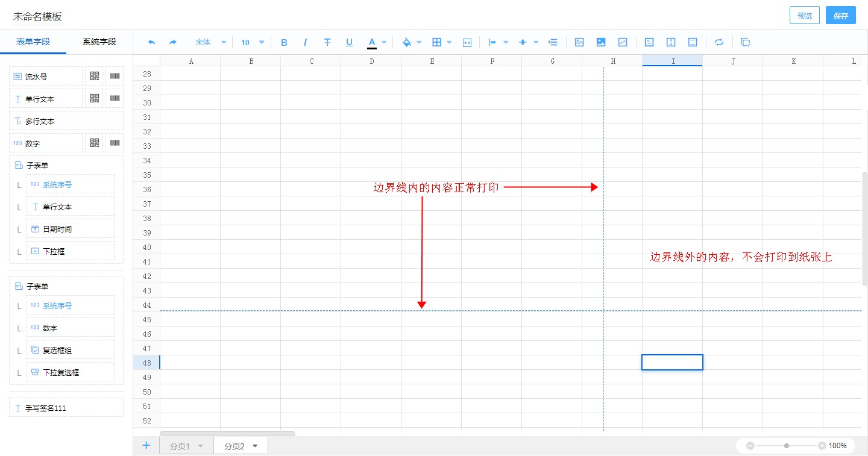Click the merge cells icon
Viewport: 868px width, 456px height.
467,42
